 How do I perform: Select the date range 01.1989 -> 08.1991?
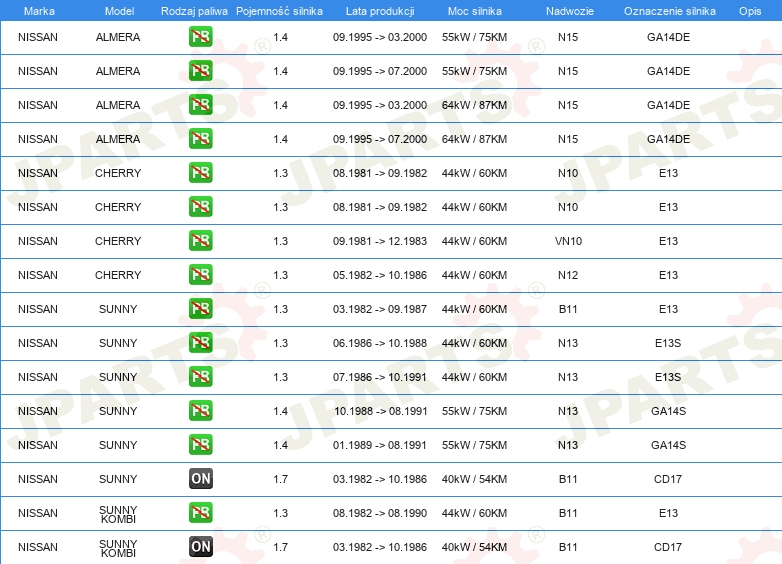coord(380,445)
